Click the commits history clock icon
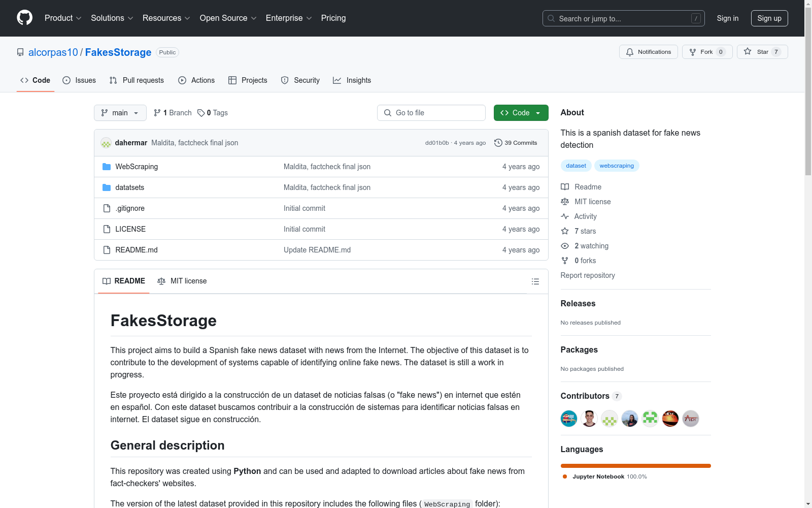 (498, 143)
